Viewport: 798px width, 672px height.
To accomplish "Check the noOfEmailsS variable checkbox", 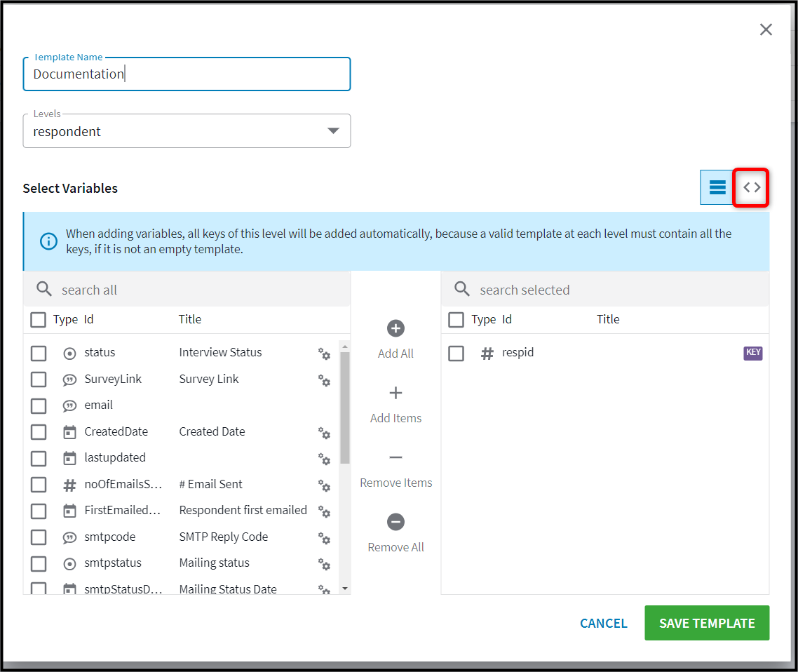I will [x=39, y=485].
